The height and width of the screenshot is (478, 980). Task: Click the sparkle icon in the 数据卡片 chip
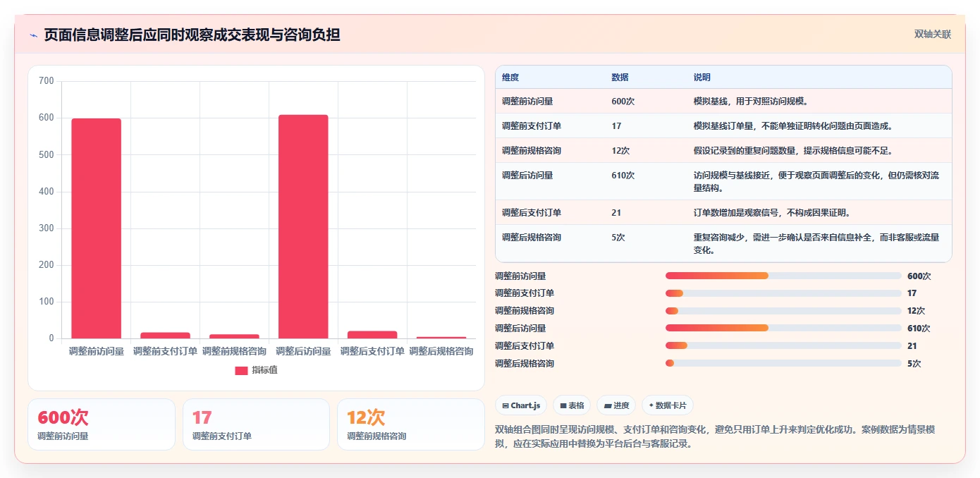click(x=651, y=405)
